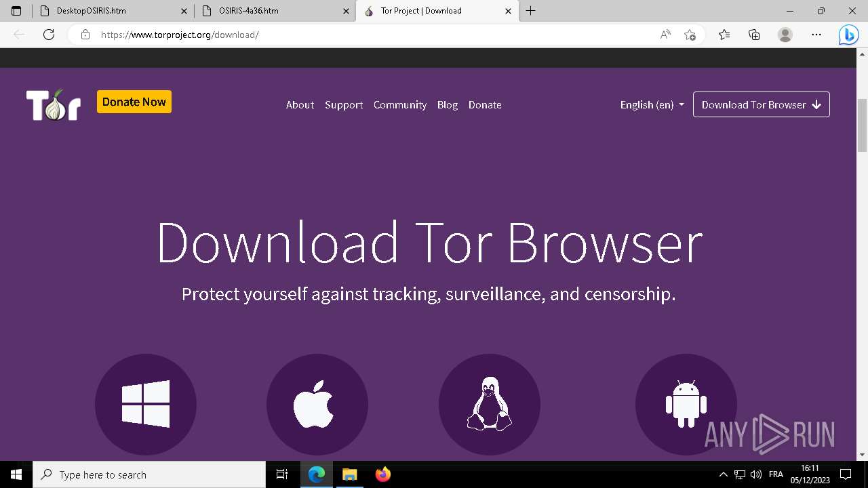Click the FRA input language indicator
Viewport: 868px width, 488px height.
pyautogui.click(x=776, y=474)
